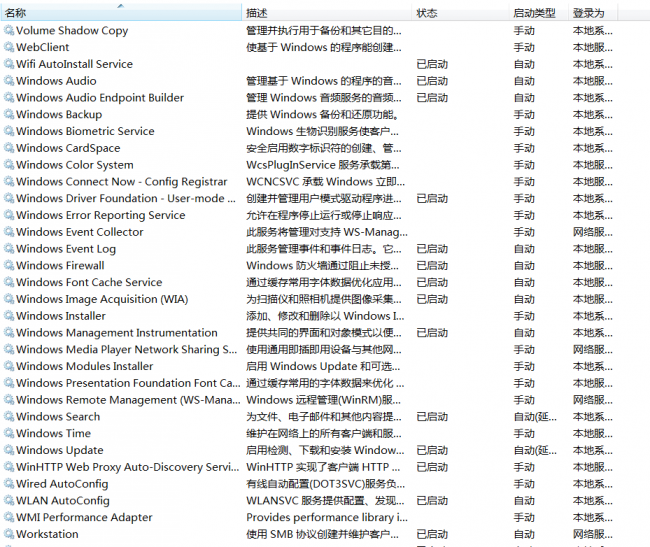Click gear icon for Windows Color System

[9, 165]
